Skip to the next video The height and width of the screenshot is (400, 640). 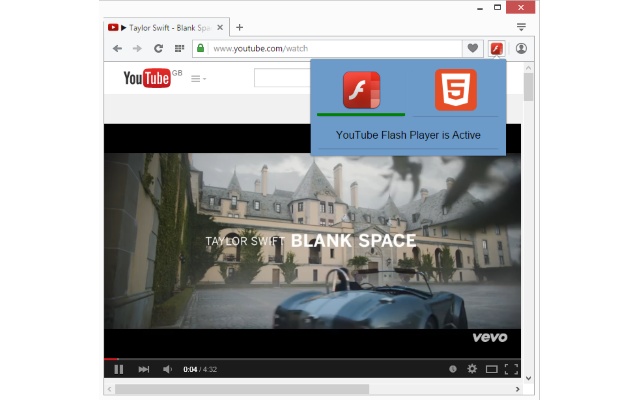(144, 369)
